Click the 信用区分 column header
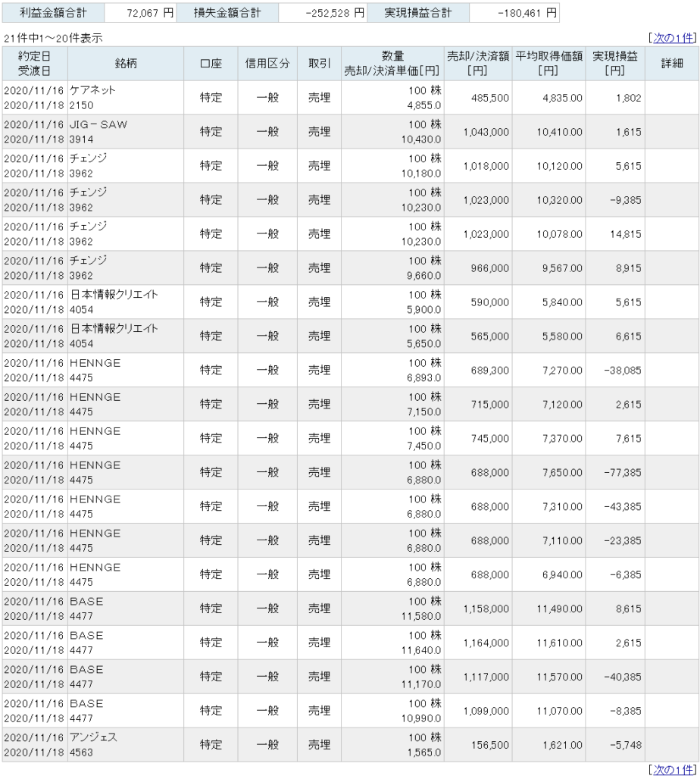This screenshot has height=776, width=700. 267,64
